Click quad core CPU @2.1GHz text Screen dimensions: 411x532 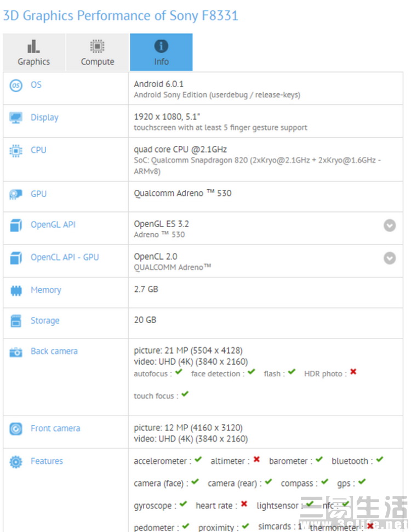[x=180, y=149]
